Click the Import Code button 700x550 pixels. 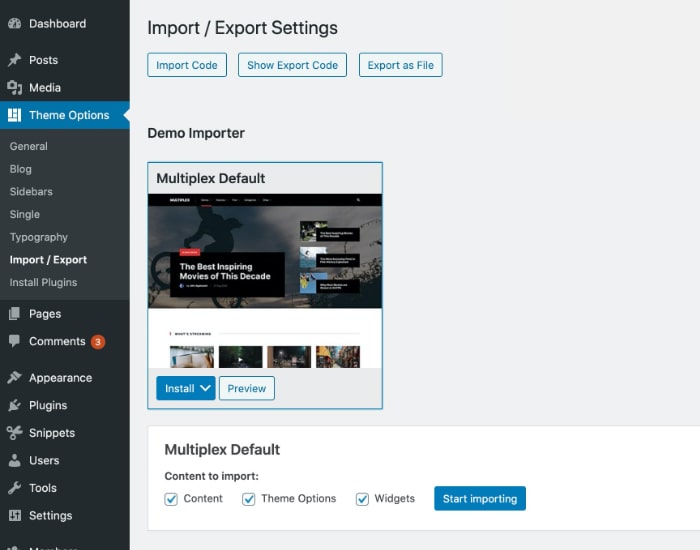coord(187,65)
